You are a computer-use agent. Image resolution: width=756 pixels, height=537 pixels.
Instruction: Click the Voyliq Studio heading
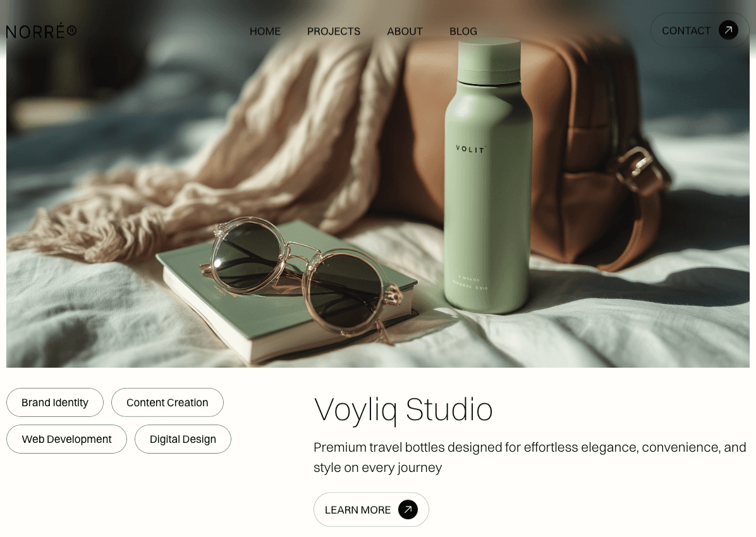[x=403, y=410]
